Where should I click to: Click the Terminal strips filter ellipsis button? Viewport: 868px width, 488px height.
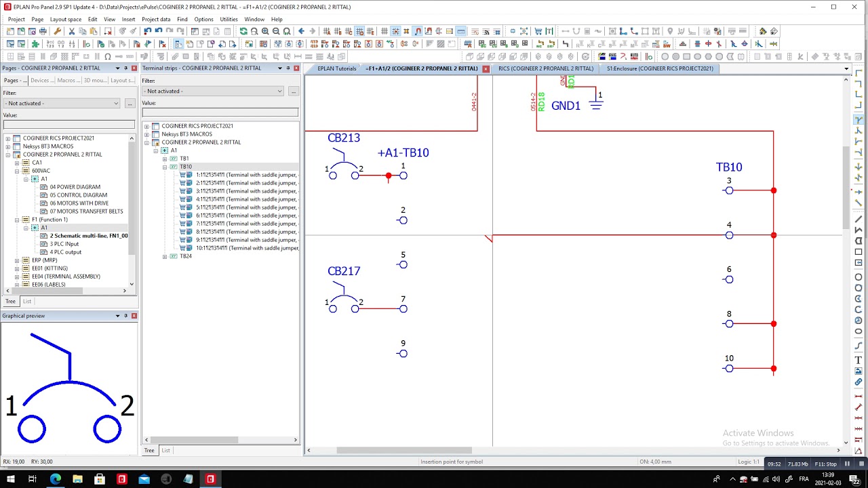(293, 91)
